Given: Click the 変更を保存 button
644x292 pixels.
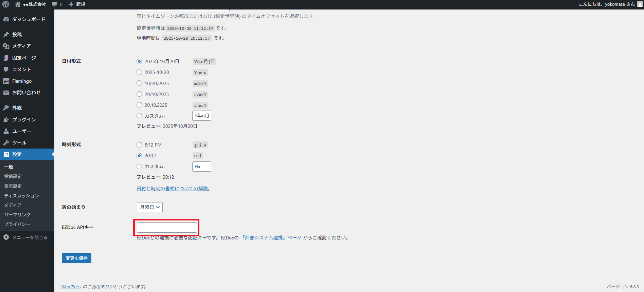Looking at the screenshot, I should 76,258.
